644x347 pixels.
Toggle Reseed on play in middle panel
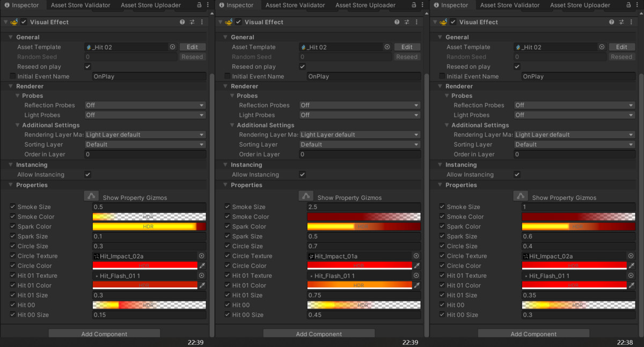[x=302, y=67]
